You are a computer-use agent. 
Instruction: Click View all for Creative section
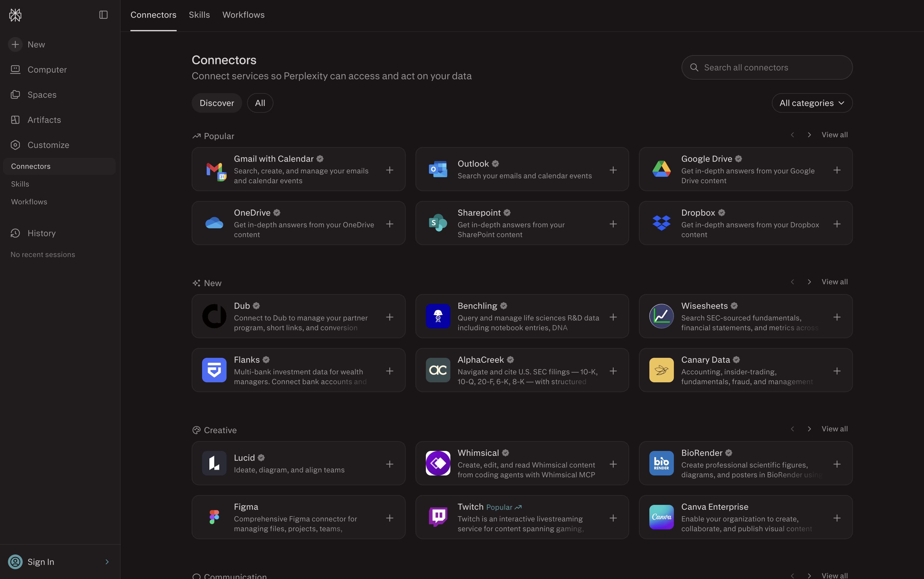835,429
